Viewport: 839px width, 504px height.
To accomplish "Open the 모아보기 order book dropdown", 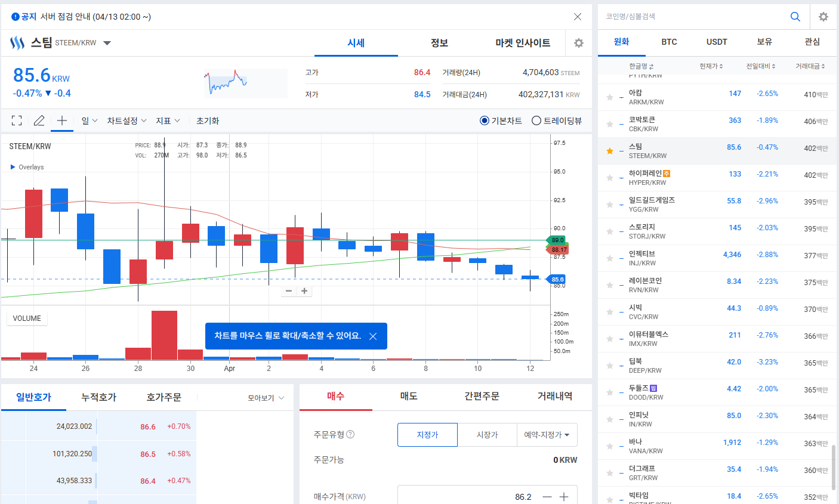I will (x=266, y=398).
